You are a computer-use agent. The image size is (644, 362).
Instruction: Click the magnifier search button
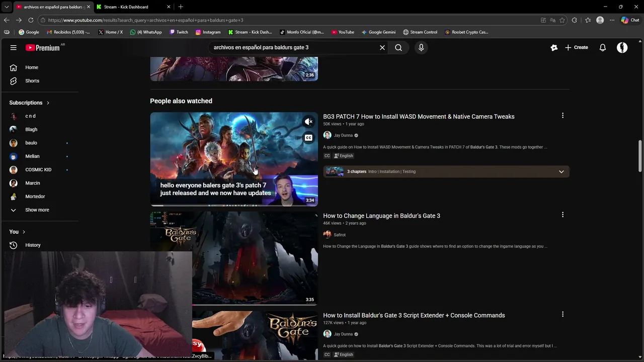coord(398,47)
